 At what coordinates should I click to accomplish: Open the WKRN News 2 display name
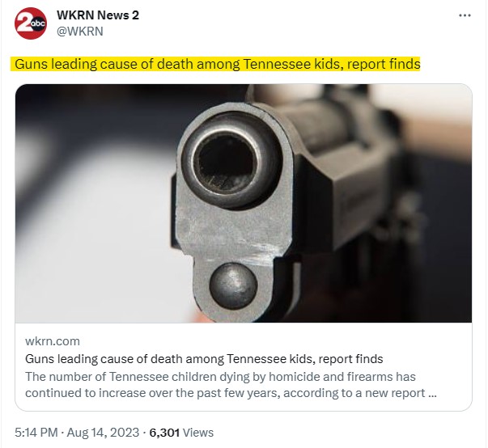98,15
